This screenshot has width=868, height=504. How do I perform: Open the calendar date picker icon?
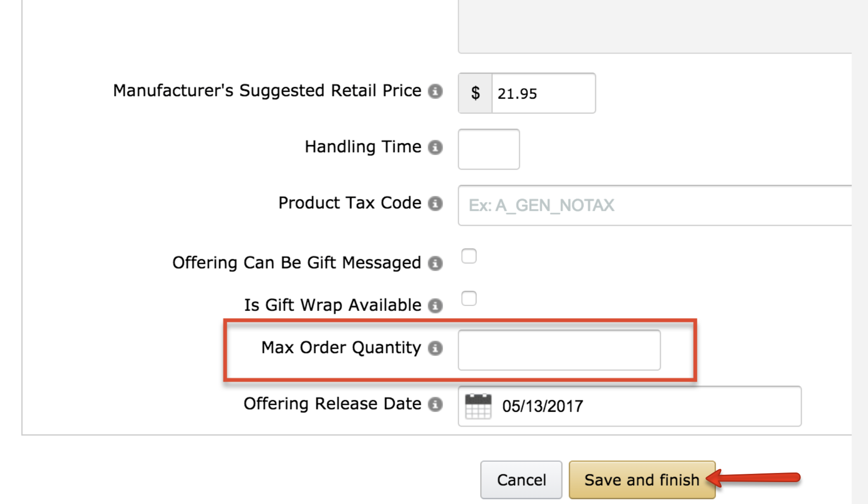pos(478,406)
